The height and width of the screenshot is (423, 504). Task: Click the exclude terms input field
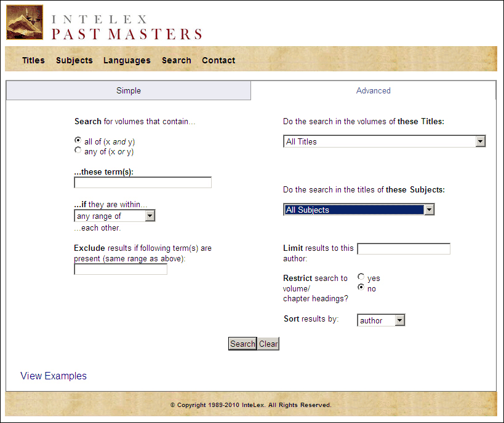[x=120, y=268]
